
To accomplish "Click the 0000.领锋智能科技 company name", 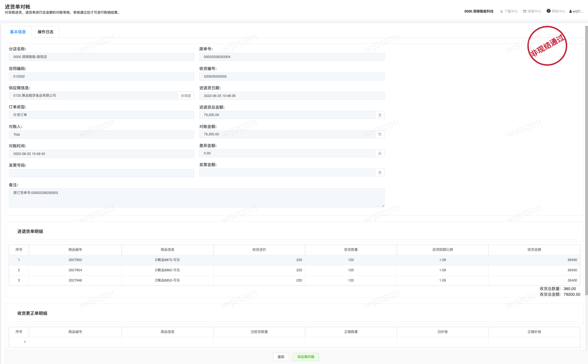I will (x=479, y=11).
